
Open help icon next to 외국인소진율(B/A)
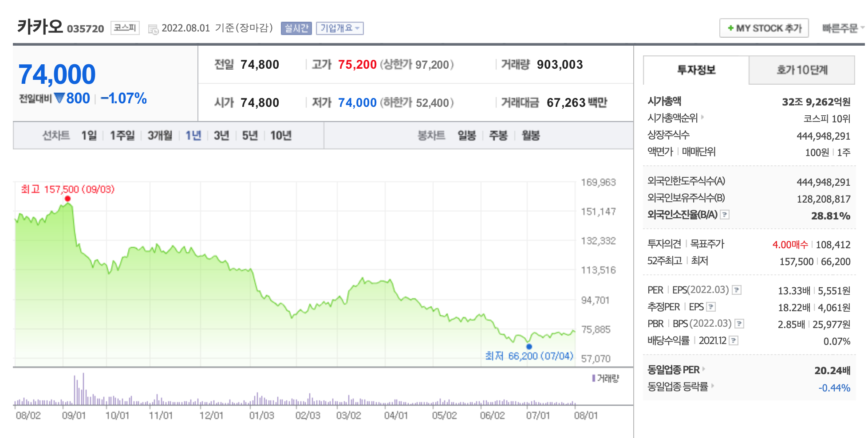[x=725, y=215]
